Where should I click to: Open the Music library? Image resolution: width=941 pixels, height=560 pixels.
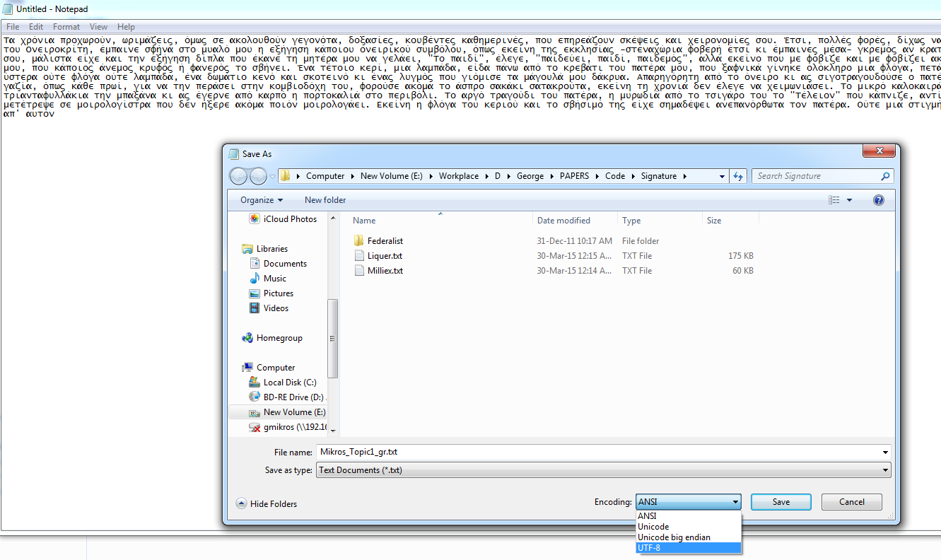tap(275, 279)
